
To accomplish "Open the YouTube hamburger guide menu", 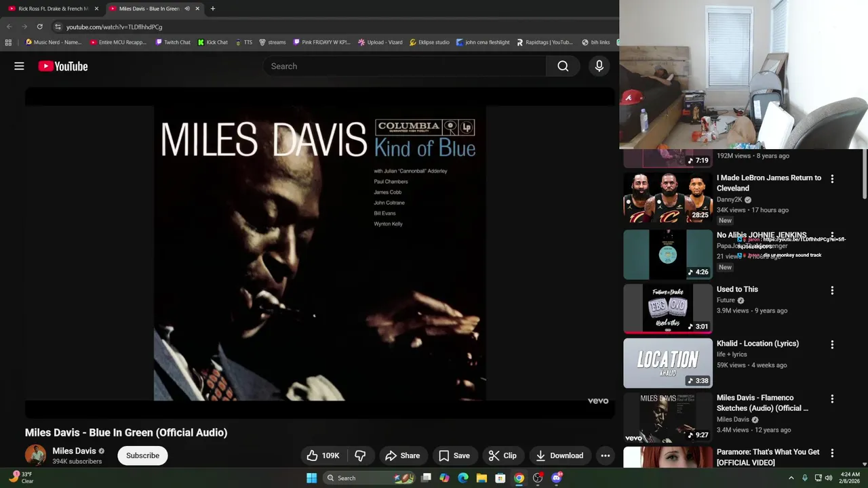I will coord(19,66).
